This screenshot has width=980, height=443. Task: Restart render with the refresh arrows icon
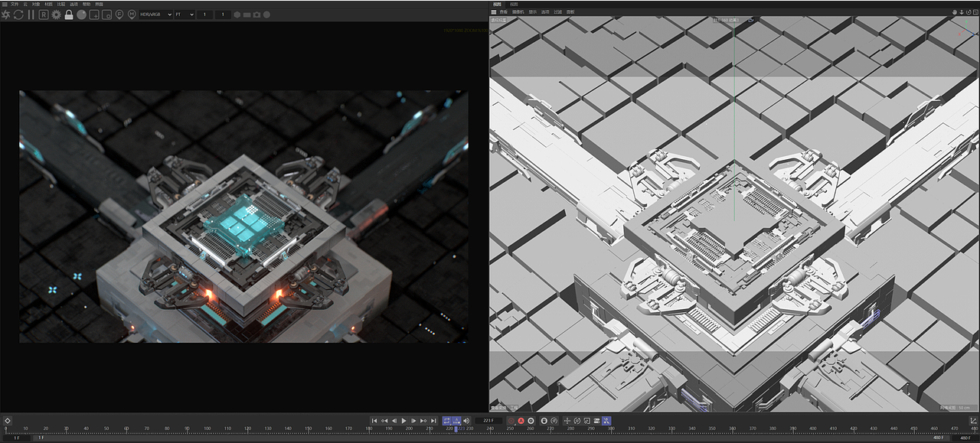[18, 15]
